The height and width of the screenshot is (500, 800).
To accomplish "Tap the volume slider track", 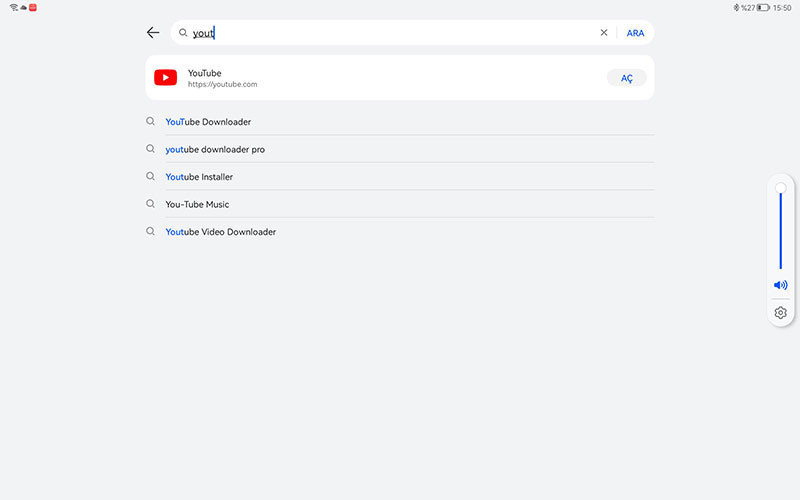I will coord(780,231).
